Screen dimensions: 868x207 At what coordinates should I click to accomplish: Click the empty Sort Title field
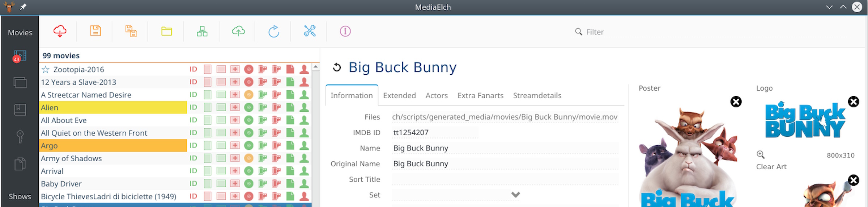[505, 179]
